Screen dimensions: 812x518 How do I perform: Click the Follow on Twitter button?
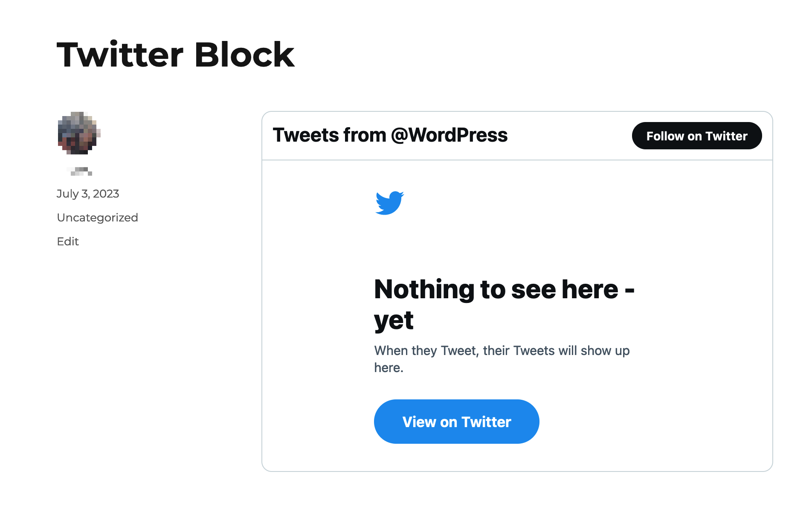(696, 136)
